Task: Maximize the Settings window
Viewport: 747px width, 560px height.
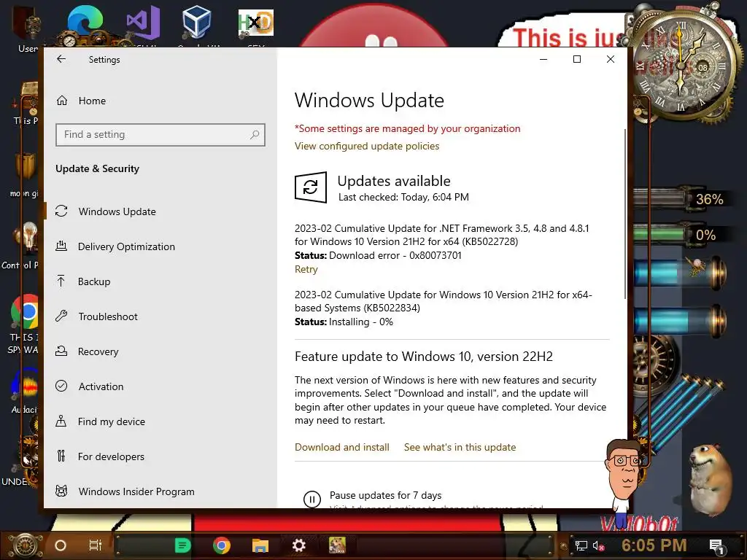Action: 577,59
